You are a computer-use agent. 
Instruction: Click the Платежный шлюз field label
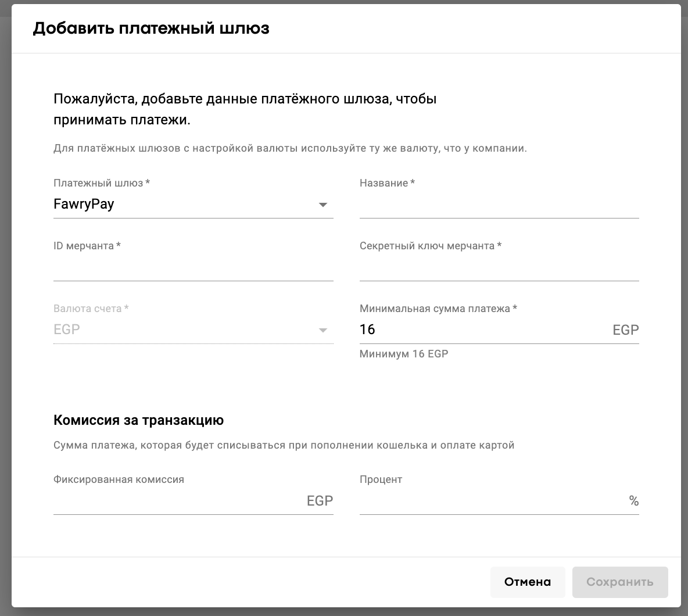point(101,183)
